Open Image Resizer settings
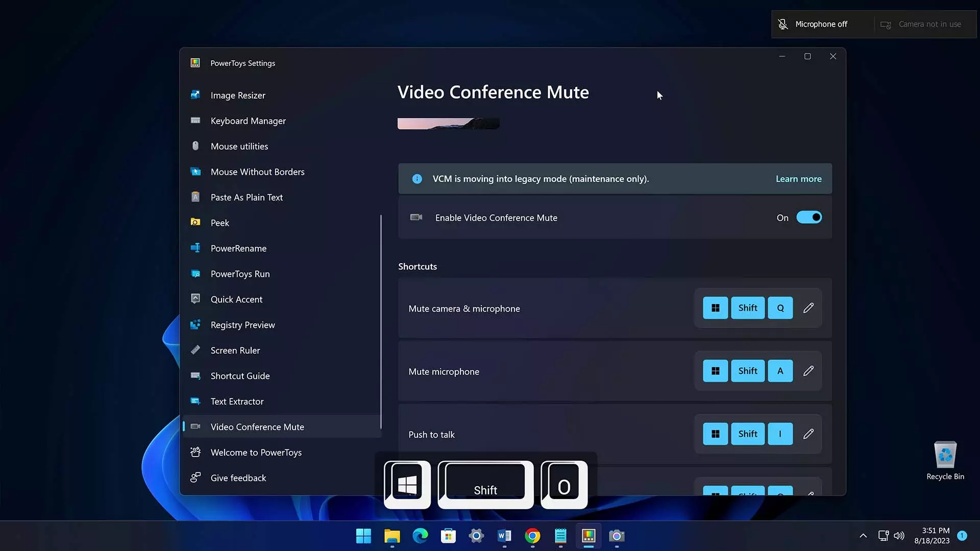The height and width of the screenshot is (551, 980). [x=282, y=95]
